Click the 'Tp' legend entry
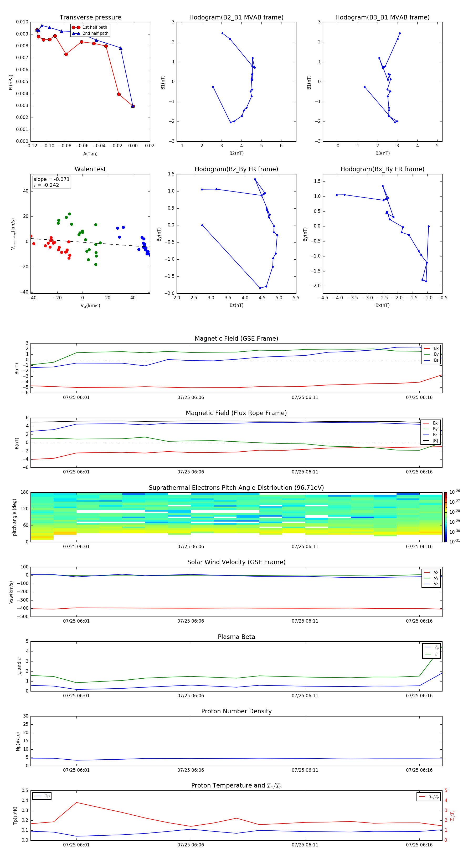This screenshot has height=868, width=473. (42, 796)
